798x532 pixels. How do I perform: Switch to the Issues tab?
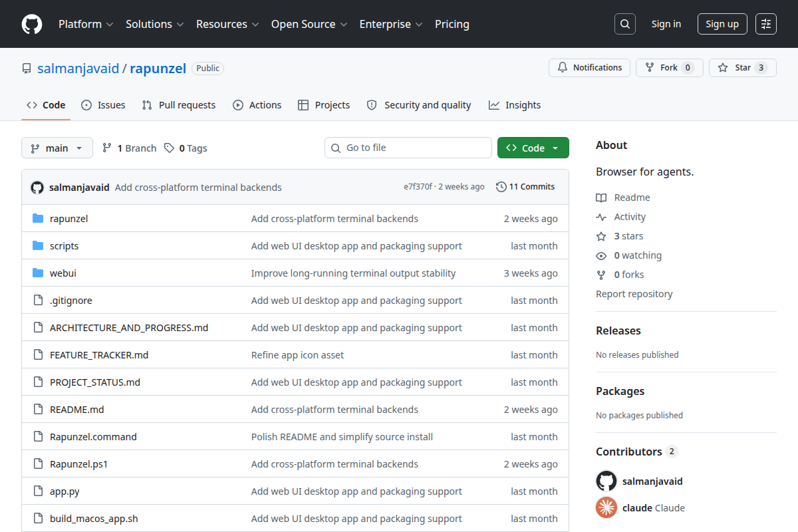pyautogui.click(x=103, y=105)
